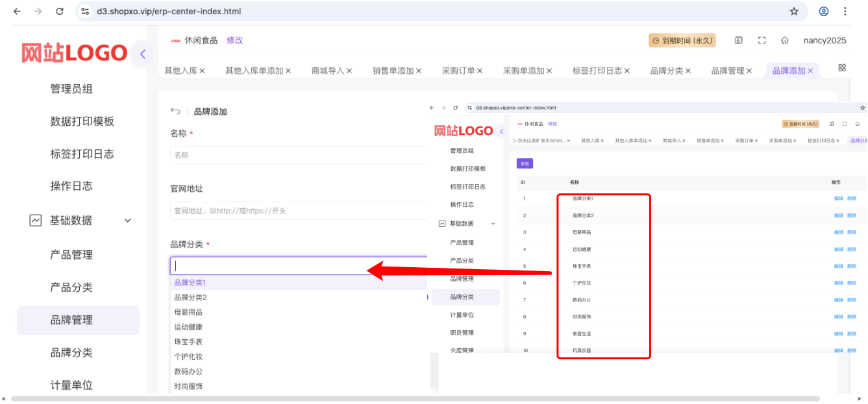Switch to the 其他入库单添加 tab in the main tab bar

(x=254, y=71)
